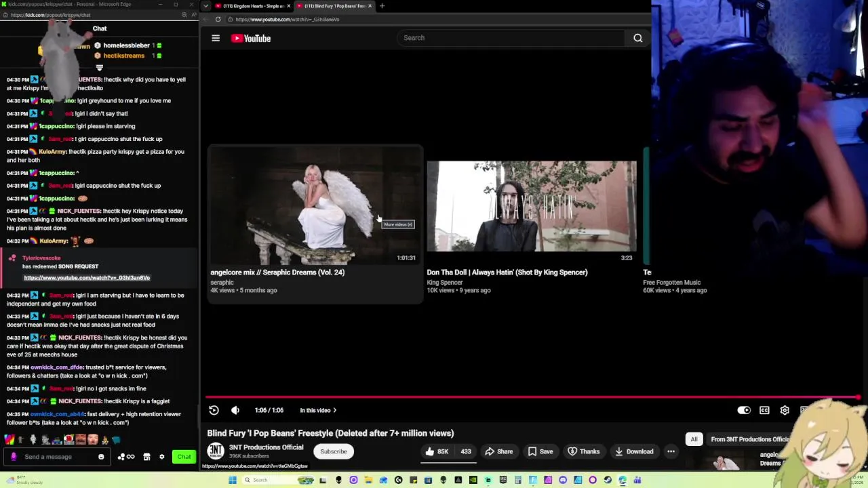Open a new browser tab

(382, 6)
